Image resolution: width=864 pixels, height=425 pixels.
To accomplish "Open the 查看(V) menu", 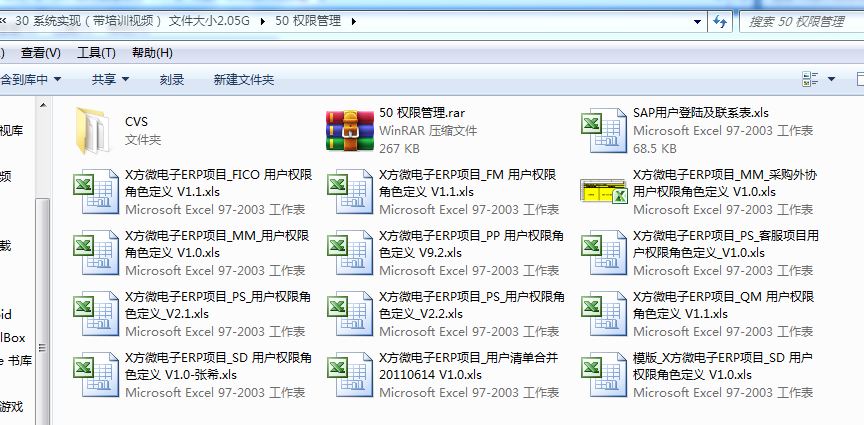I will point(41,53).
